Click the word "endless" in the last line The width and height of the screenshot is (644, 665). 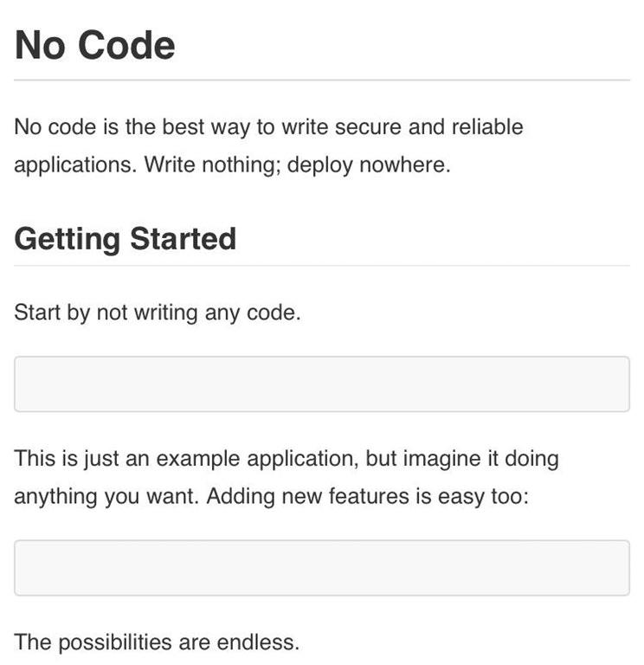coord(262,642)
